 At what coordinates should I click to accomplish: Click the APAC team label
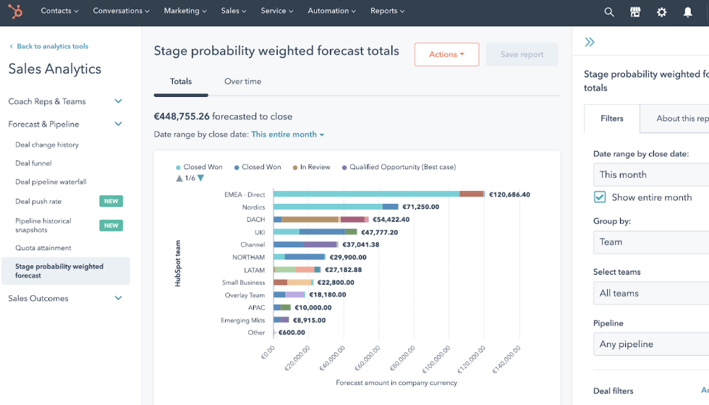pyautogui.click(x=256, y=307)
